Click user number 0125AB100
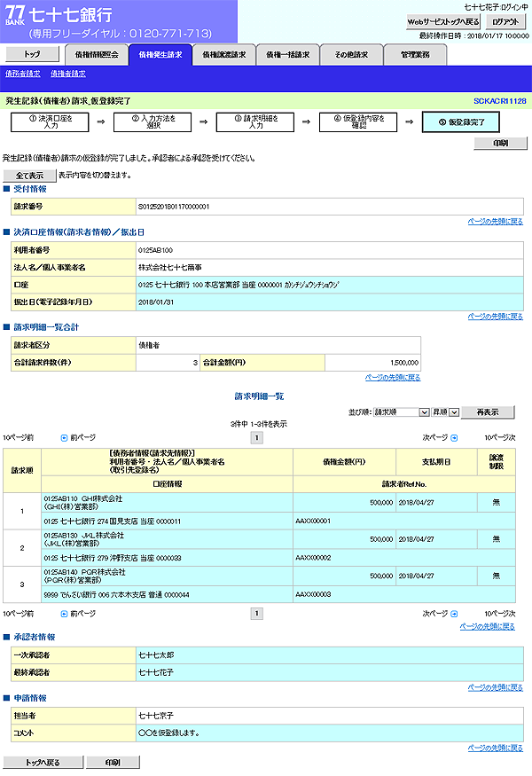The width and height of the screenshot is (532, 776). (155, 250)
